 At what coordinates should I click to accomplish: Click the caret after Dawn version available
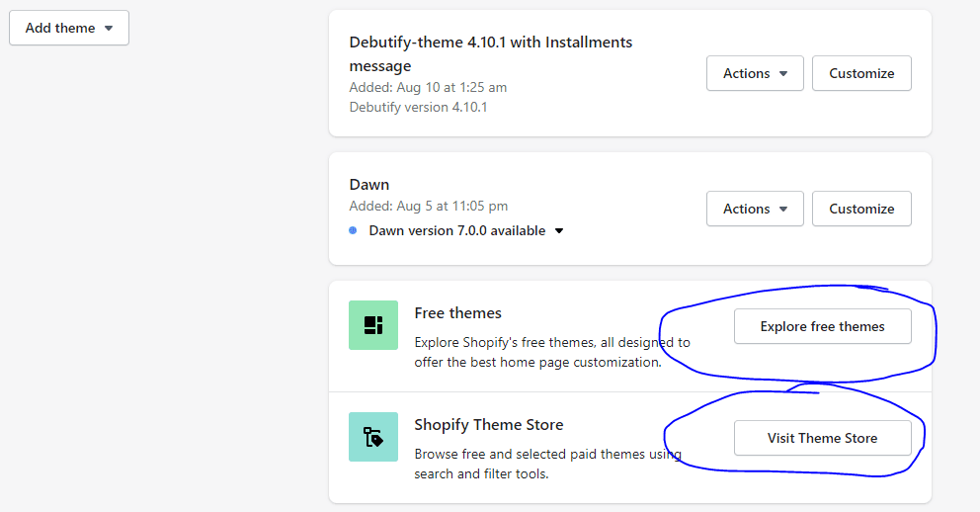[559, 231]
